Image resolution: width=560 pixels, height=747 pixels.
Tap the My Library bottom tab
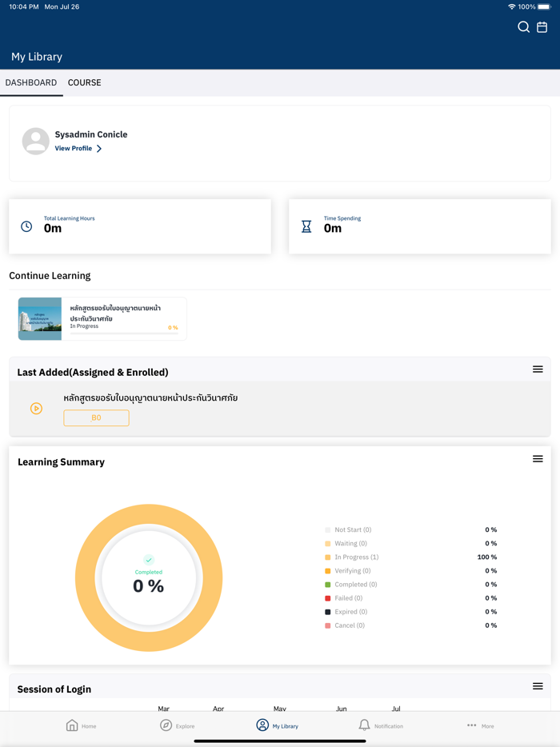[277, 725]
